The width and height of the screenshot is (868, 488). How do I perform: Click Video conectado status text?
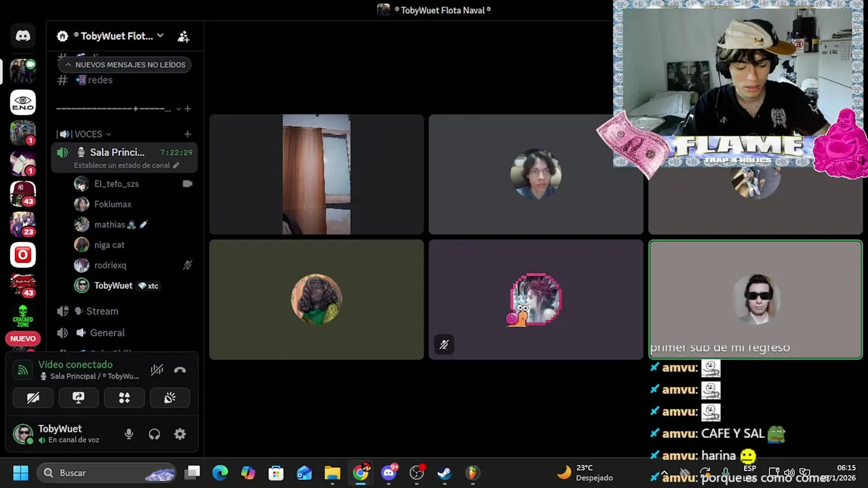[x=75, y=365]
